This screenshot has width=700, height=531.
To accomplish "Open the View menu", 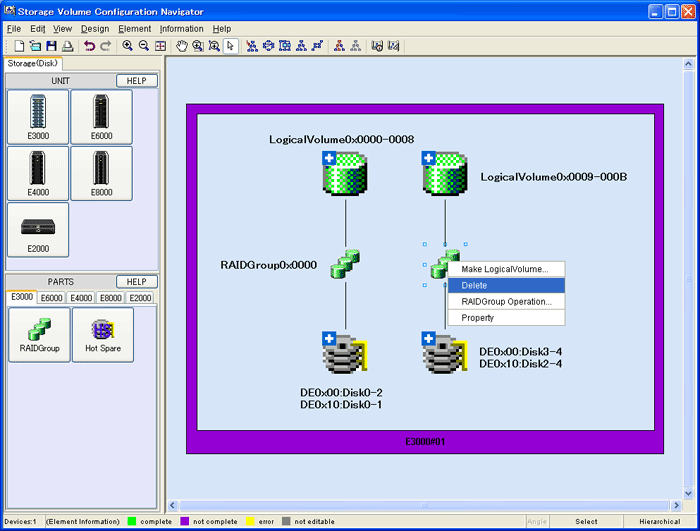I will [62, 29].
